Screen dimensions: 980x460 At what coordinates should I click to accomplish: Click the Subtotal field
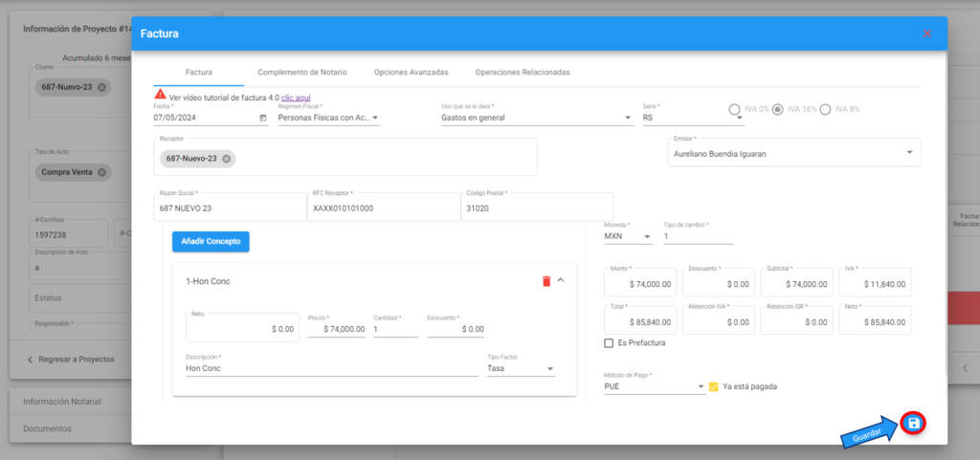pyautogui.click(x=797, y=282)
